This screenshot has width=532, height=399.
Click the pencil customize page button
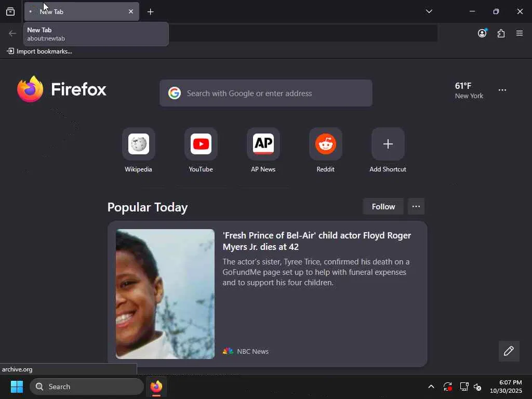click(x=509, y=351)
